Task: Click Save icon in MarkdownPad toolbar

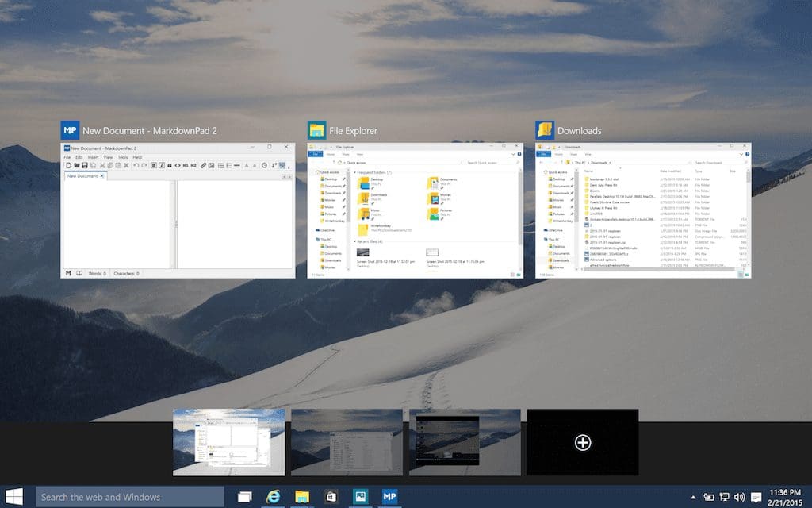Action: coord(84,165)
